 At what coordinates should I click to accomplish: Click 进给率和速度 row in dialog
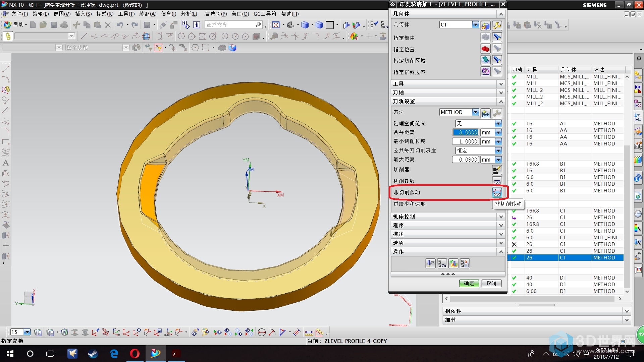[448, 204]
